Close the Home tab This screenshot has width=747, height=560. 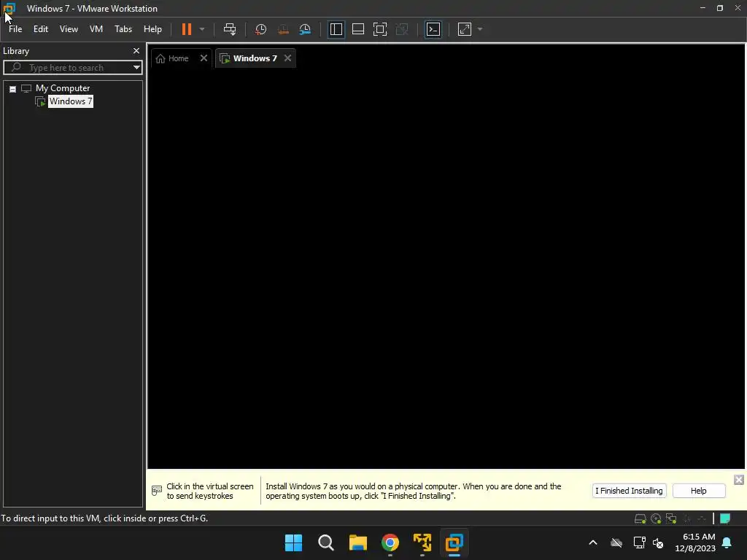(204, 58)
